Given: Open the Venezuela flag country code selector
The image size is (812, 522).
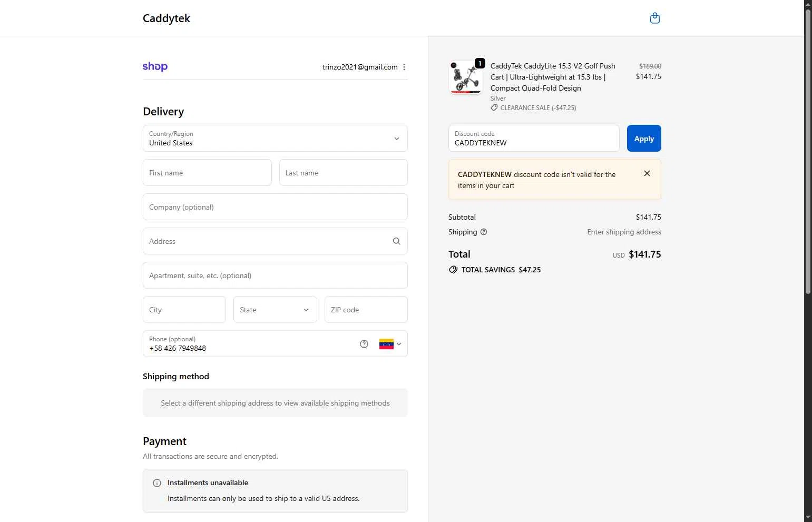Looking at the screenshot, I should pos(390,344).
